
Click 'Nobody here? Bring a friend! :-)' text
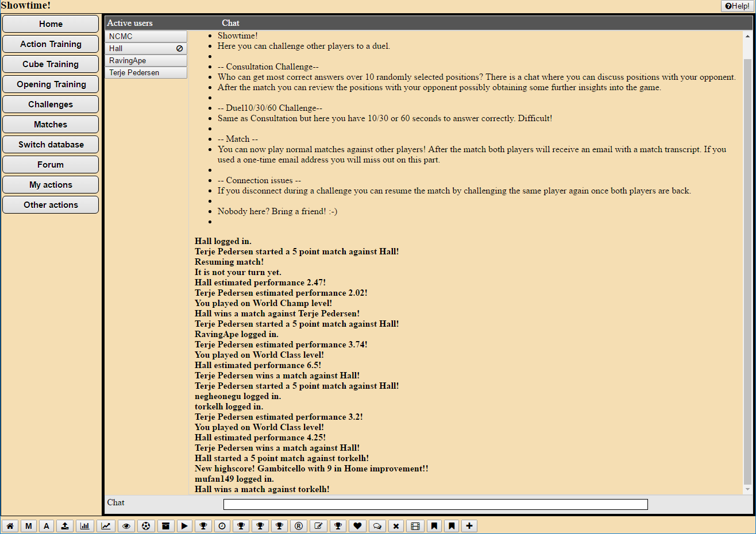coord(277,211)
